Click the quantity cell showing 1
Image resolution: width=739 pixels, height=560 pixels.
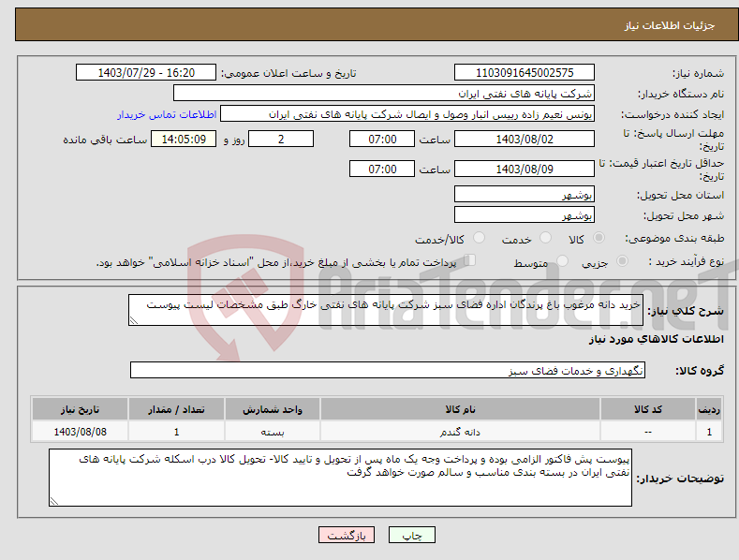[176, 432]
